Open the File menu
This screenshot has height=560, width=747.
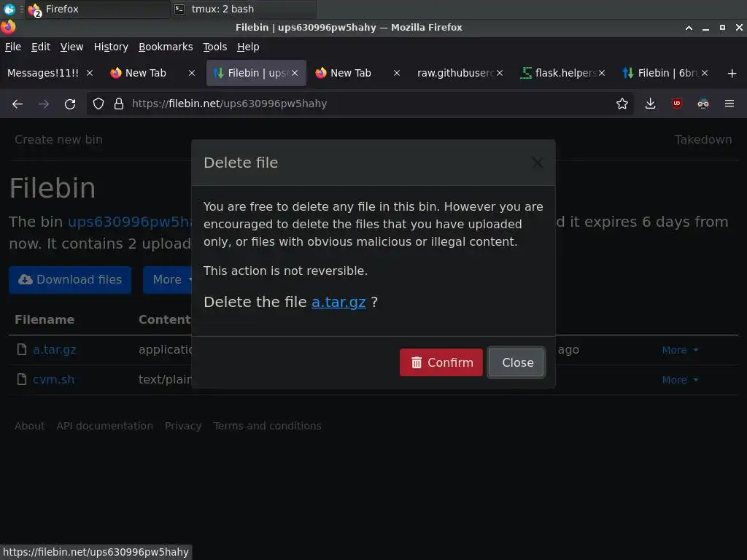pyautogui.click(x=13, y=47)
